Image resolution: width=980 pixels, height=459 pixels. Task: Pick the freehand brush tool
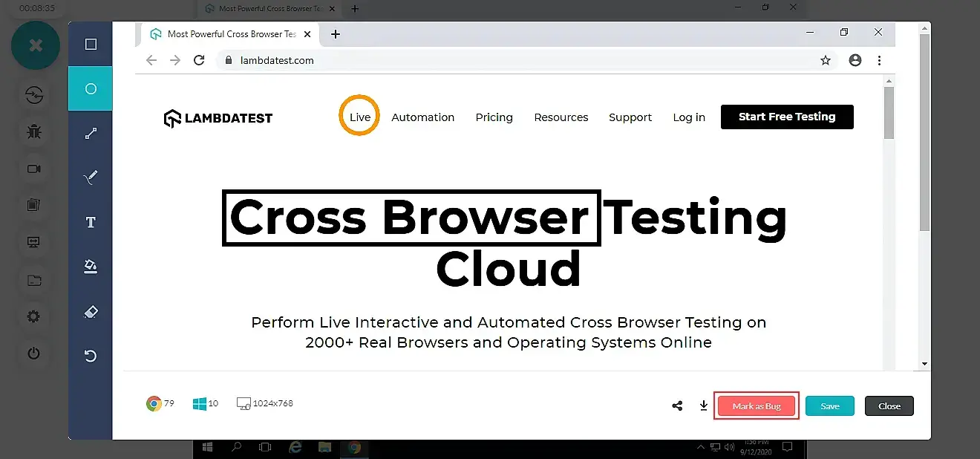(91, 178)
